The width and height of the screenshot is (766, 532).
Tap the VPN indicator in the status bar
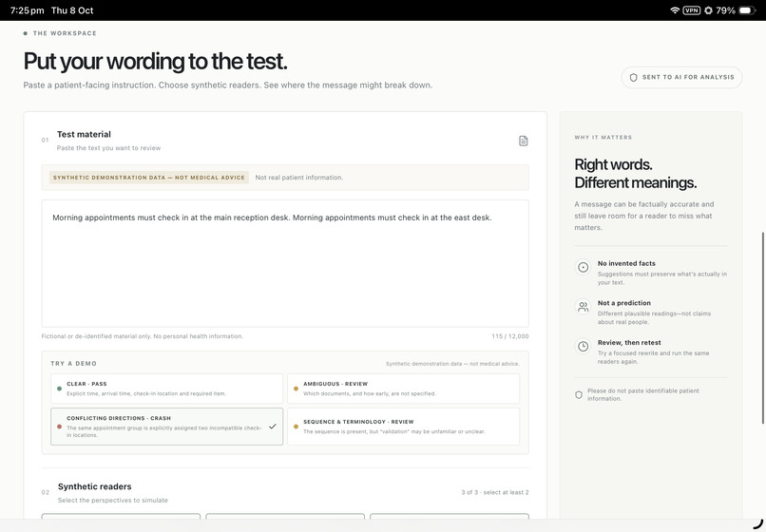pyautogui.click(x=691, y=10)
